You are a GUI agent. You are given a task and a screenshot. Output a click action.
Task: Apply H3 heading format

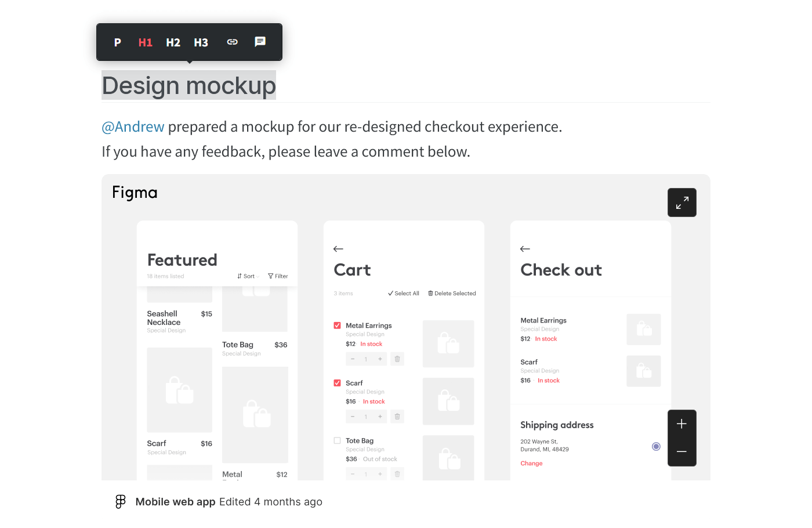click(201, 42)
